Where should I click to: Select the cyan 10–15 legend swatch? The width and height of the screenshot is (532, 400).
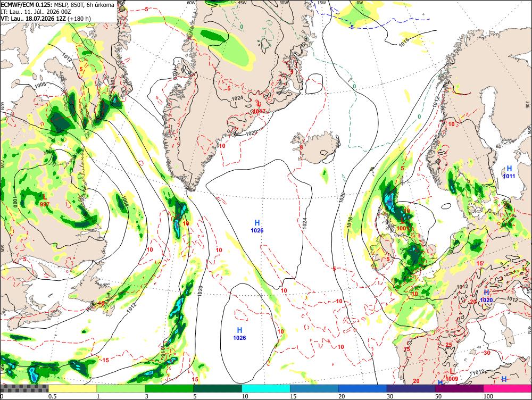tap(266, 388)
